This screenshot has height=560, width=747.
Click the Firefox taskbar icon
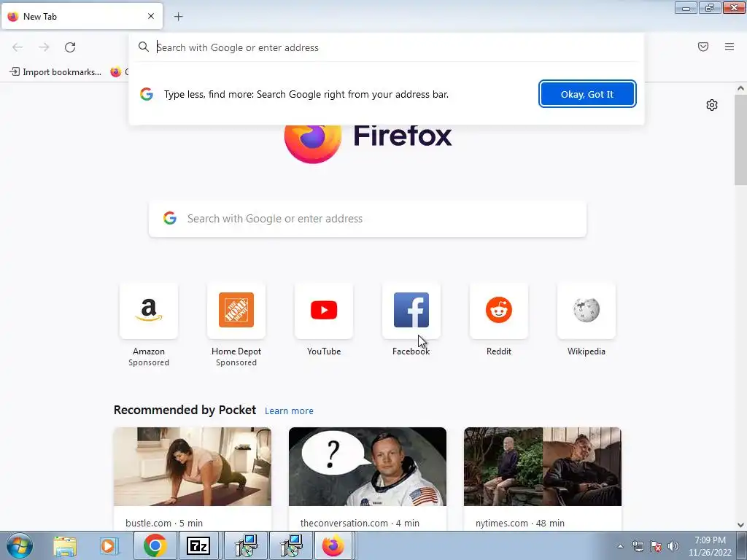pyautogui.click(x=333, y=545)
